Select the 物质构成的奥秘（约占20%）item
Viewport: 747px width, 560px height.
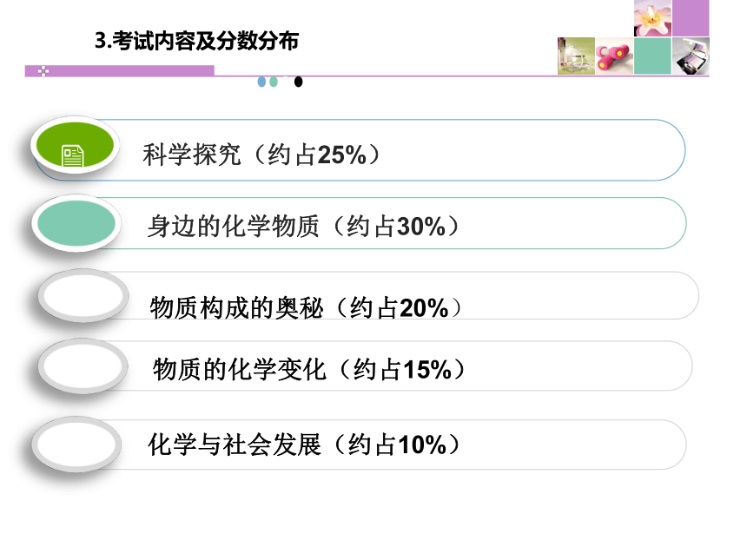click(x=306, y=307)
